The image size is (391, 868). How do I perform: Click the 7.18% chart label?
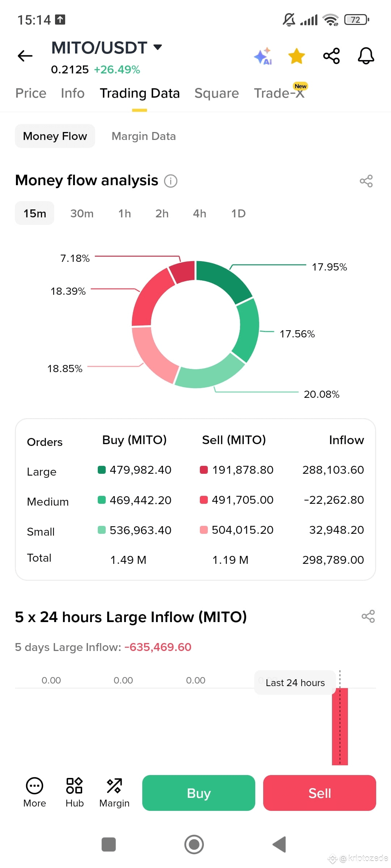(75, 258)
